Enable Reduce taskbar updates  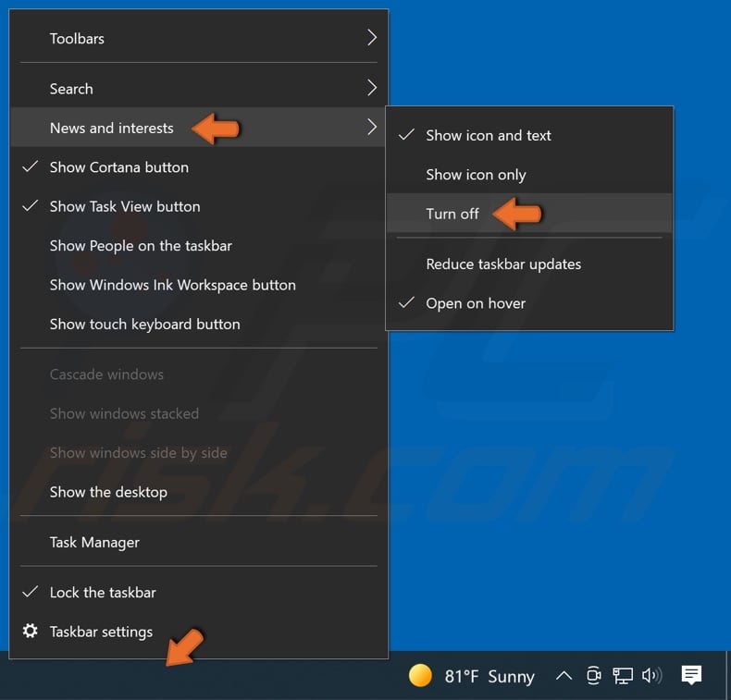click(529, 264)
